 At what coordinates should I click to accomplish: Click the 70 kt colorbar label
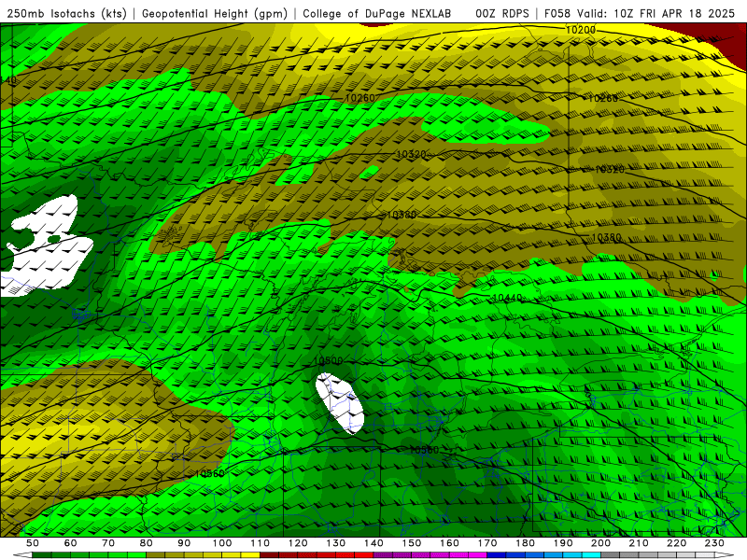point(108,543)
